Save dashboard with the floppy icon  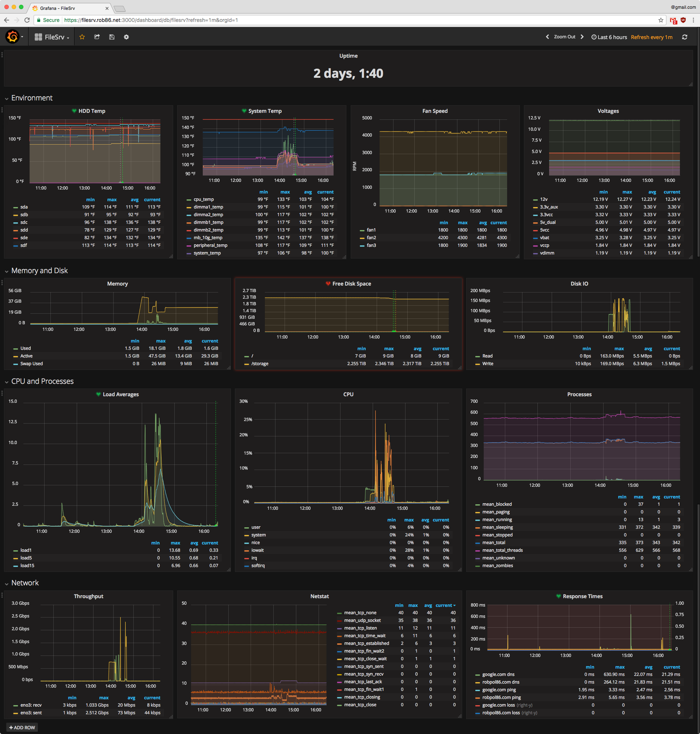click(x=111, y=37)
